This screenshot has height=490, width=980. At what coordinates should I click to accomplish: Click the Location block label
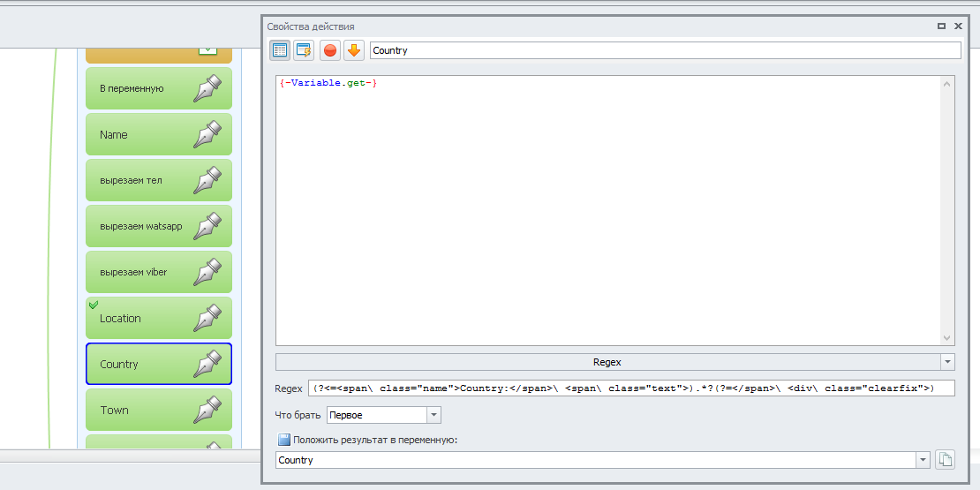click(x=120, y=318)
